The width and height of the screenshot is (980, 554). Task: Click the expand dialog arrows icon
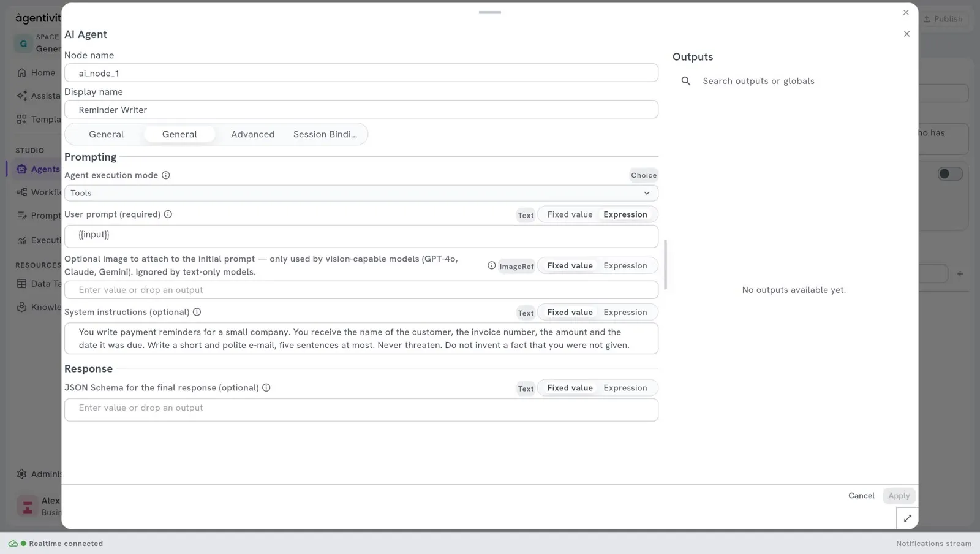[907, 518]
